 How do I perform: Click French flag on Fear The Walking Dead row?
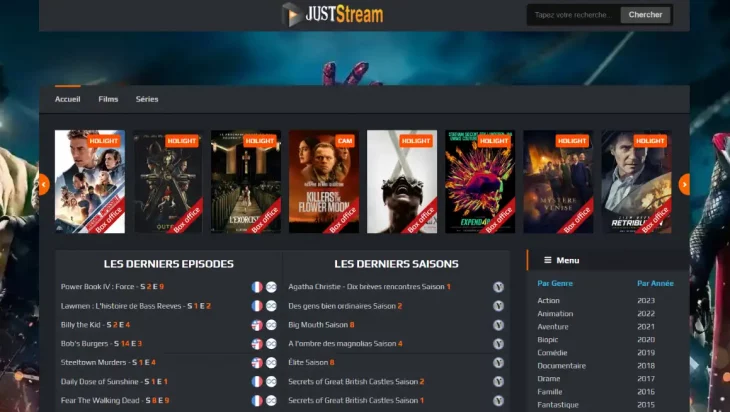tap(257, 400)
